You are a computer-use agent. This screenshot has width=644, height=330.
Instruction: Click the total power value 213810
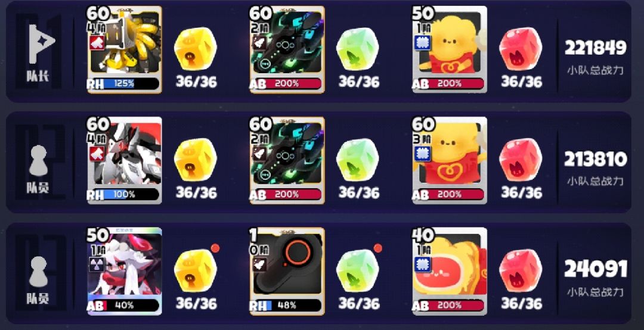click(596, 159)
